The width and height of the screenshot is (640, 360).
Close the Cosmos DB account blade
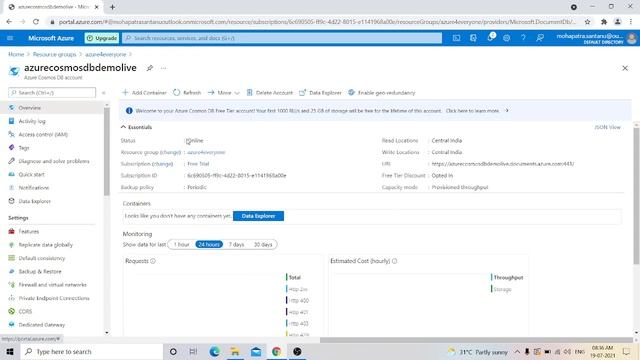coord(625,68)
